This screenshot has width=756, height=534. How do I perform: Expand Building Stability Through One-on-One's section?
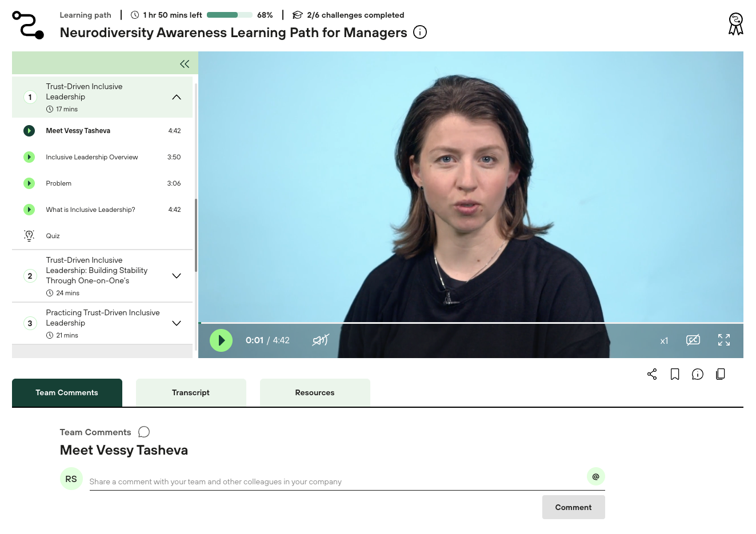pyautogui.click(x=177, y=276)
